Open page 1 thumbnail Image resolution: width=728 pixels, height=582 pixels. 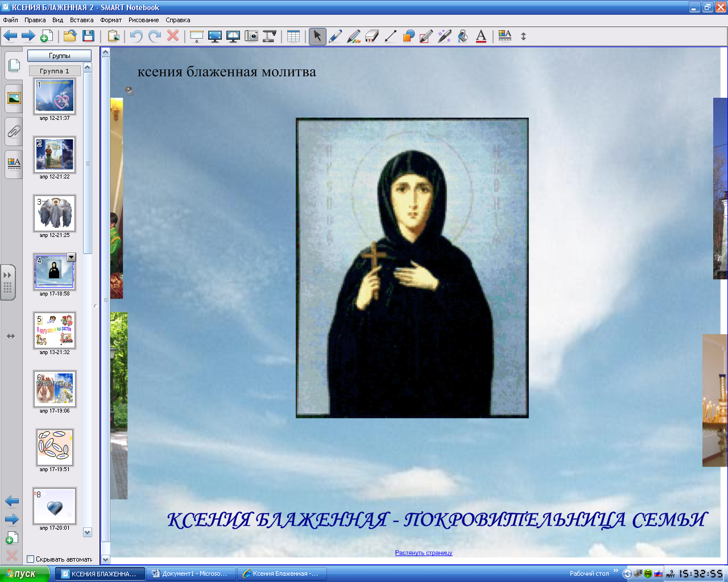pos(55,96)
